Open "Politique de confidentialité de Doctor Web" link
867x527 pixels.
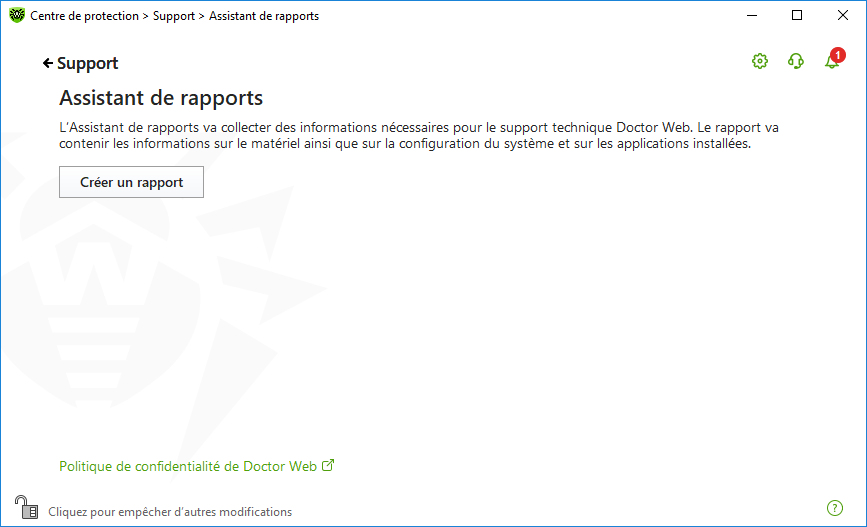click(x=188, y=466)
